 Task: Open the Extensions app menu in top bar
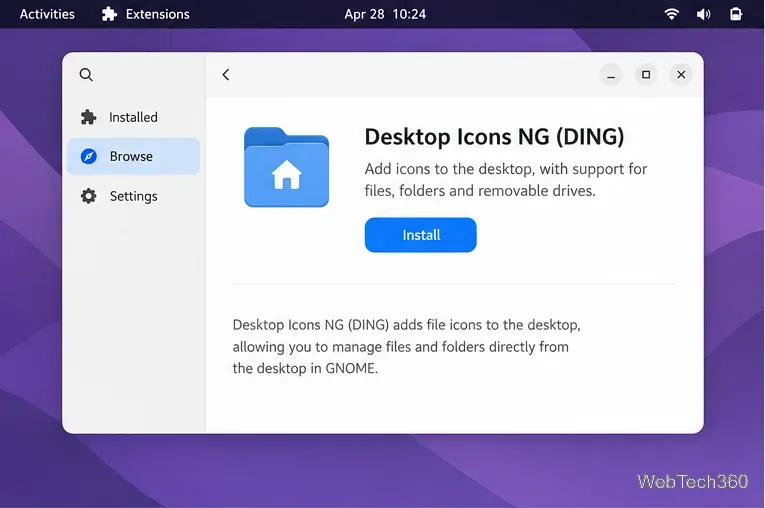click(145, 14)
